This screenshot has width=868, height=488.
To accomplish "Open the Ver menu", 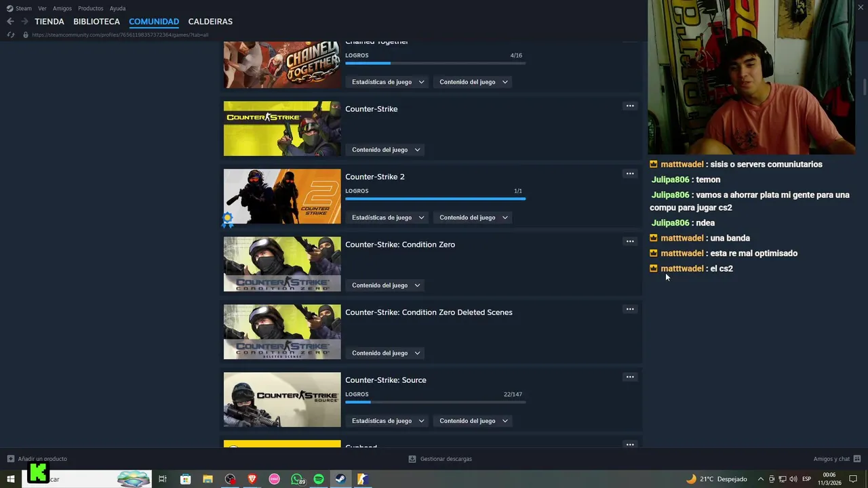I will click(42, 8).
